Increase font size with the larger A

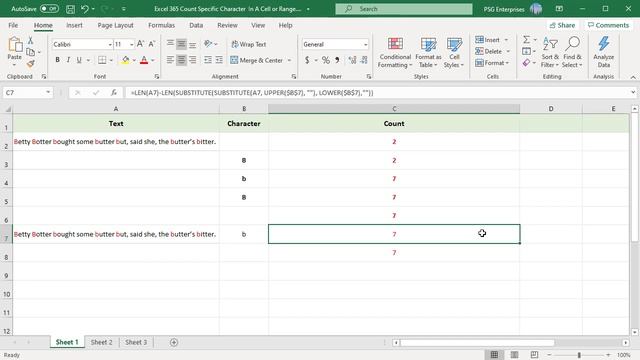140,44
